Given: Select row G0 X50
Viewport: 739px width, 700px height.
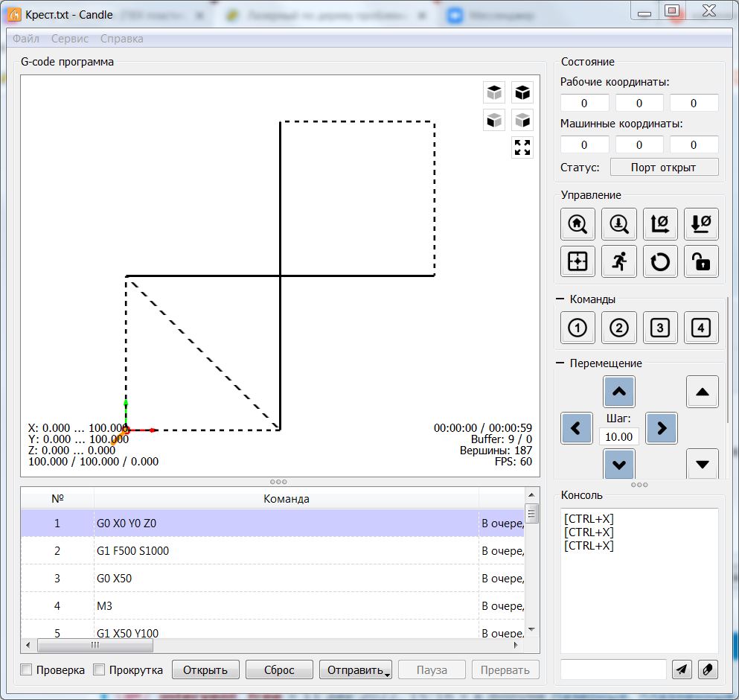Looking at the screenshot, I should point(272,578).
